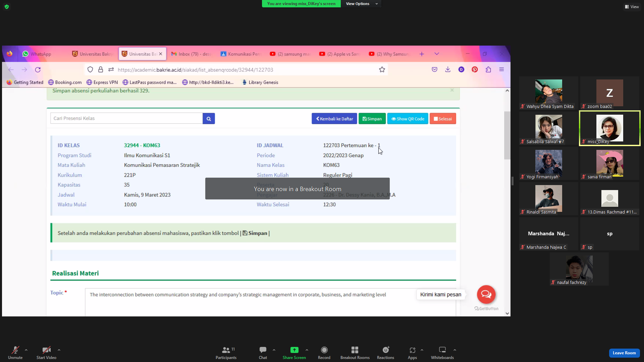Screen dimensions: 644x362
Task: Expand chat options arrow
Action: click(274, 350)
